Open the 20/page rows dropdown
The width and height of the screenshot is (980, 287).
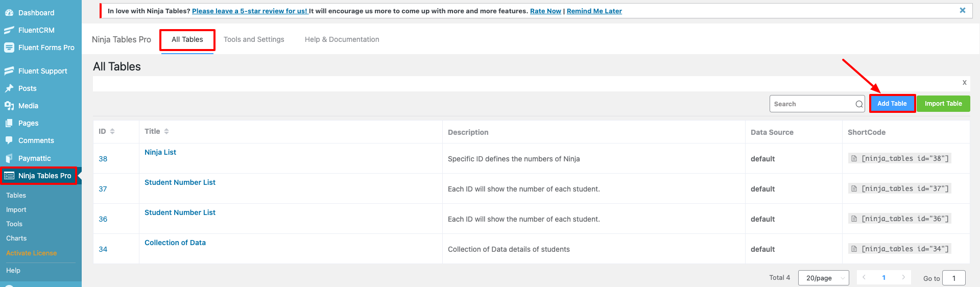823,278
